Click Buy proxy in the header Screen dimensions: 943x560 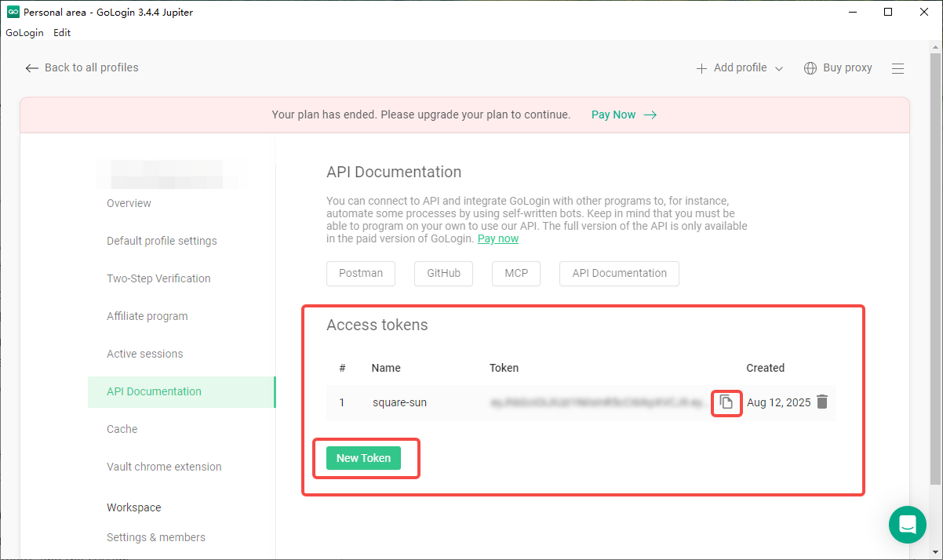(838, 68)
